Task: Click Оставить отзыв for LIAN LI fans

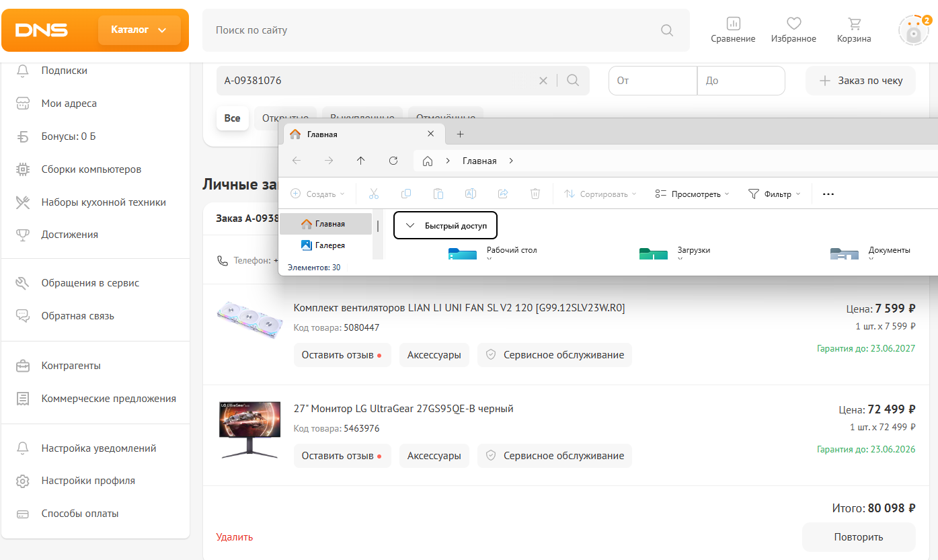Action: point(342,355)
